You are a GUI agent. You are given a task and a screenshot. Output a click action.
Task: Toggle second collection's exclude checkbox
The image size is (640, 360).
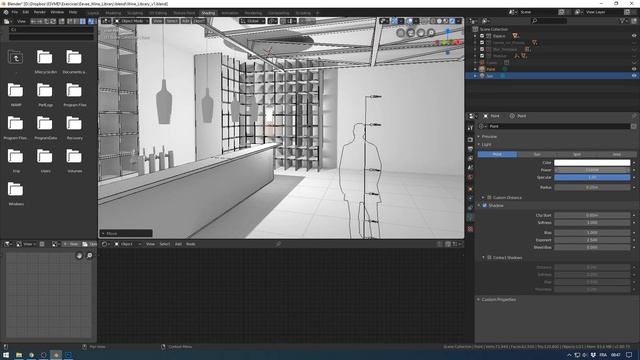pos(482,42)
